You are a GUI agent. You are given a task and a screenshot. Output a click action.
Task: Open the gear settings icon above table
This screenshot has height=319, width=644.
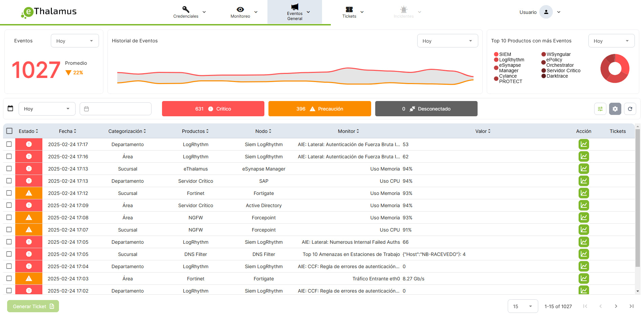pos(615,109)
